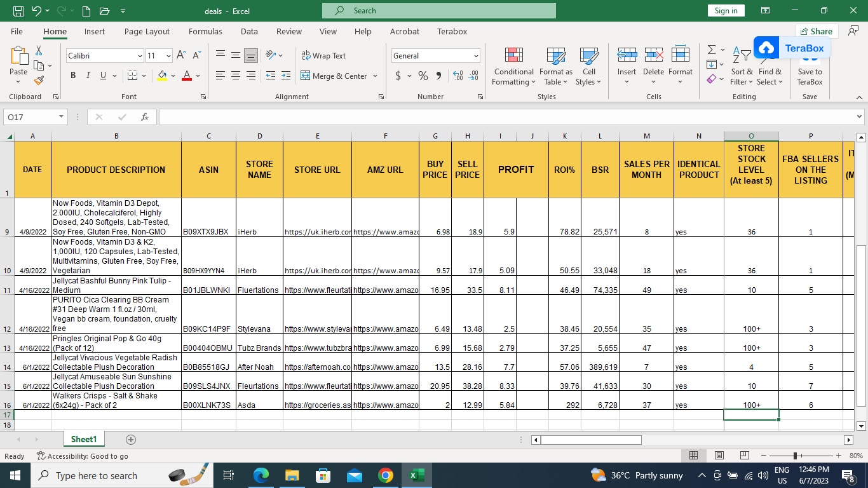
Task: Click the Share button
Action: 817,31
